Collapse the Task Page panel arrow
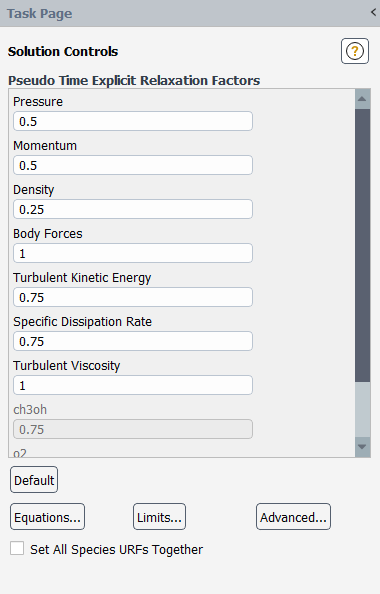This screenshot has height=594, width=380. [x=373, y=13]
